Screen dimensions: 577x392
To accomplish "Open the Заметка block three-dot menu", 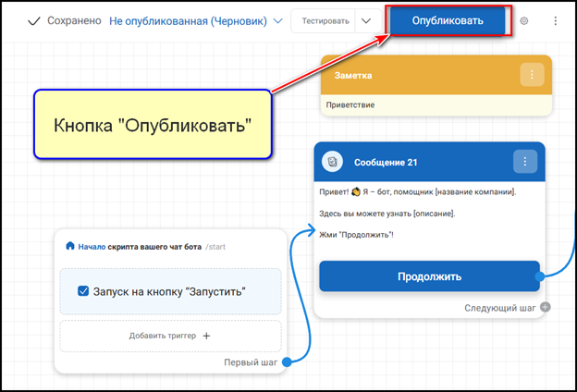I will click(x=532, y=75).
